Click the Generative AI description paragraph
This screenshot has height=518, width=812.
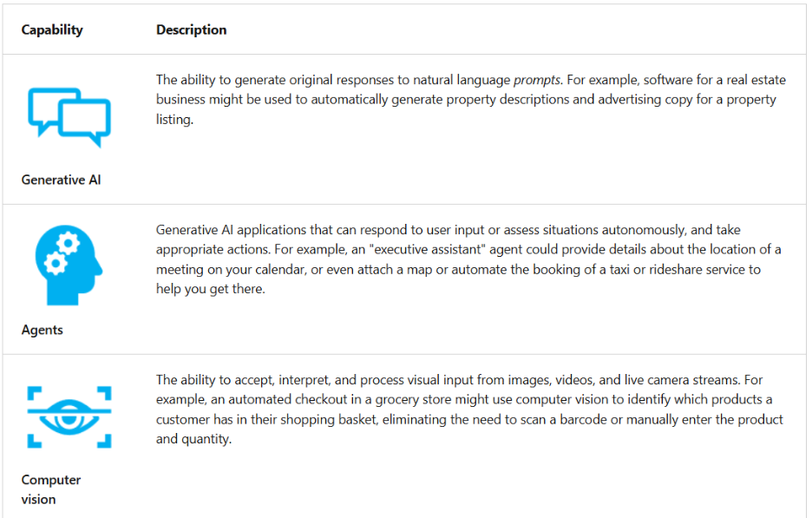click(471, 100)
